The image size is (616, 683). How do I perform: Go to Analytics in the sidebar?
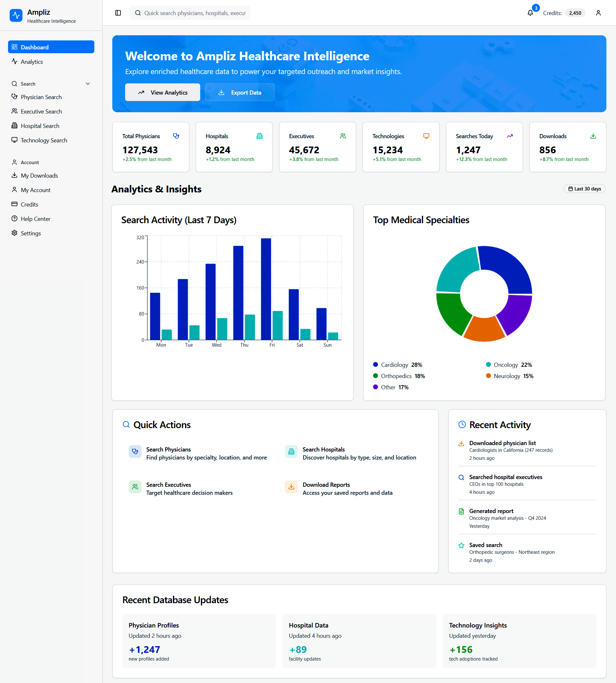click(x=32, y=62)
